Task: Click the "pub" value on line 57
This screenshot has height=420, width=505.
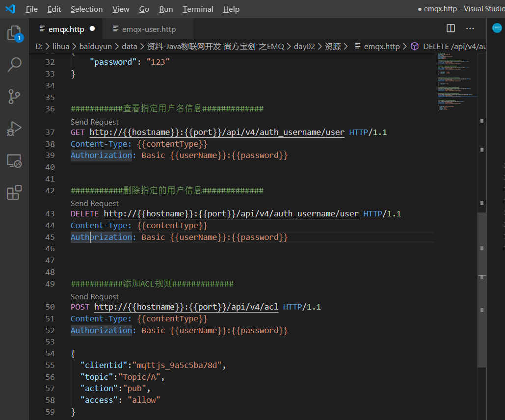Action: (x=134, y=389)
